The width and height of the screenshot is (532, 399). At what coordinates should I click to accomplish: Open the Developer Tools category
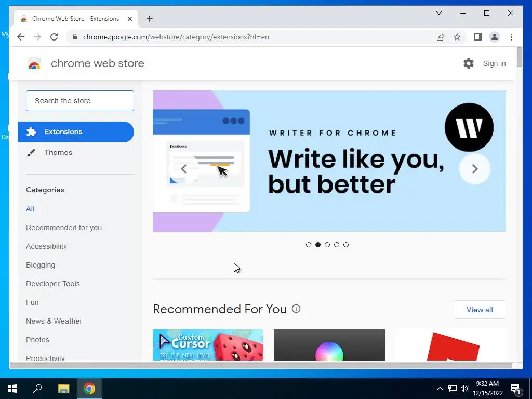click(53, 284)
